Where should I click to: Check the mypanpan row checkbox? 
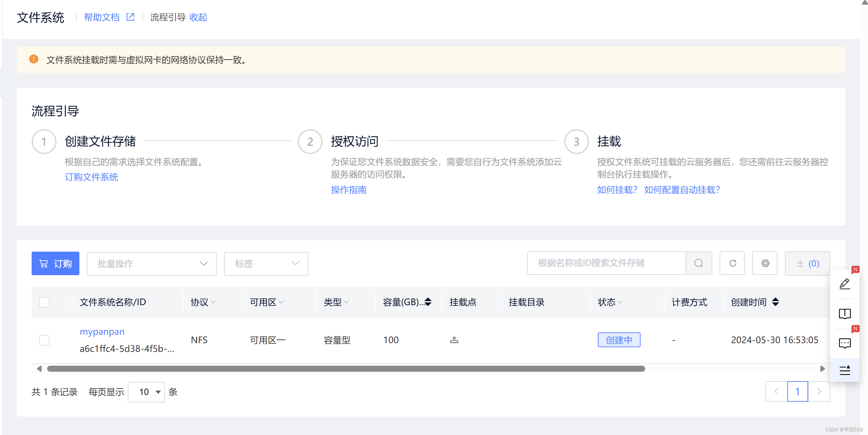pyautogui.click(x=44, y=340)
